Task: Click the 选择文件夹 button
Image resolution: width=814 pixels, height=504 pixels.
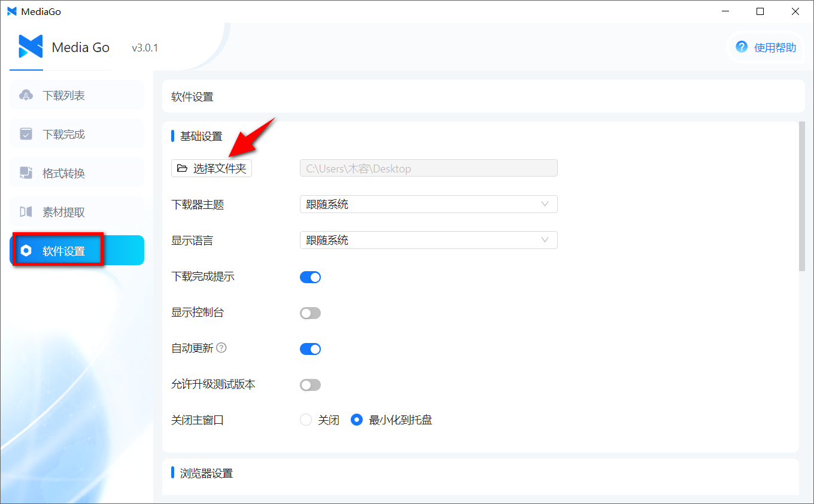Action: [212, 169]
